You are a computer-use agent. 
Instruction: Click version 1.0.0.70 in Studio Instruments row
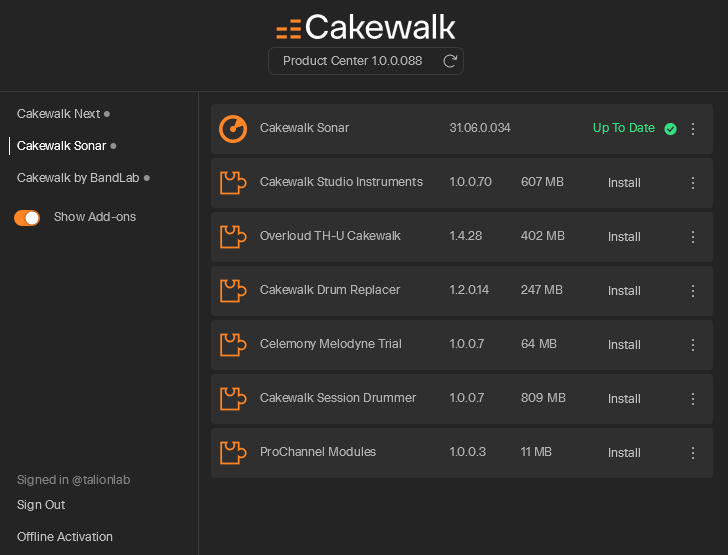470,182
